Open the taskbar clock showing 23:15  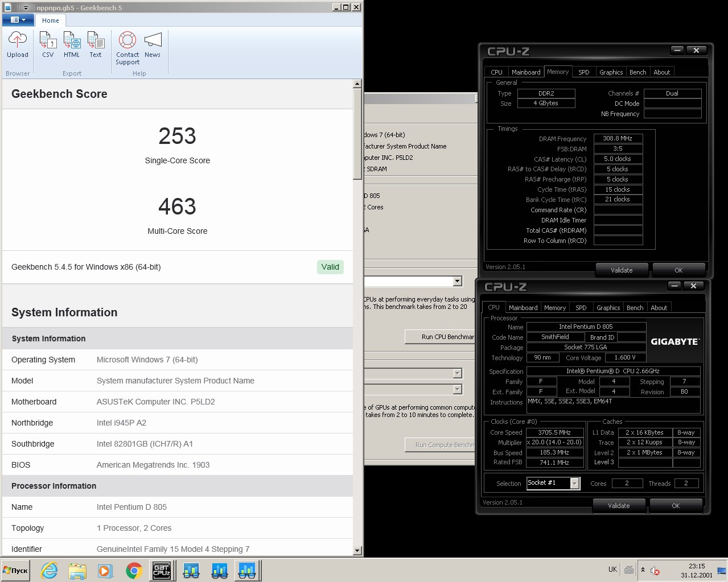pos(697,570)
